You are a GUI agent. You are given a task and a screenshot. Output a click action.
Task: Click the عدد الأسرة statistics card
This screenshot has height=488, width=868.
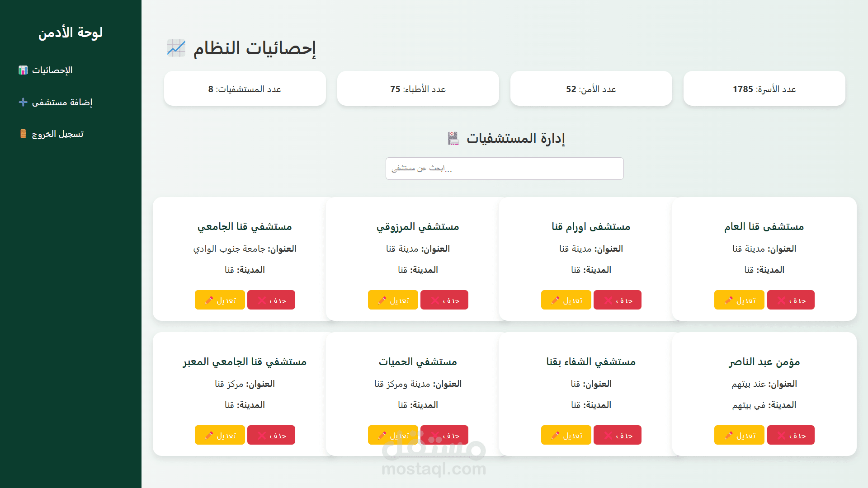[764, 89]
